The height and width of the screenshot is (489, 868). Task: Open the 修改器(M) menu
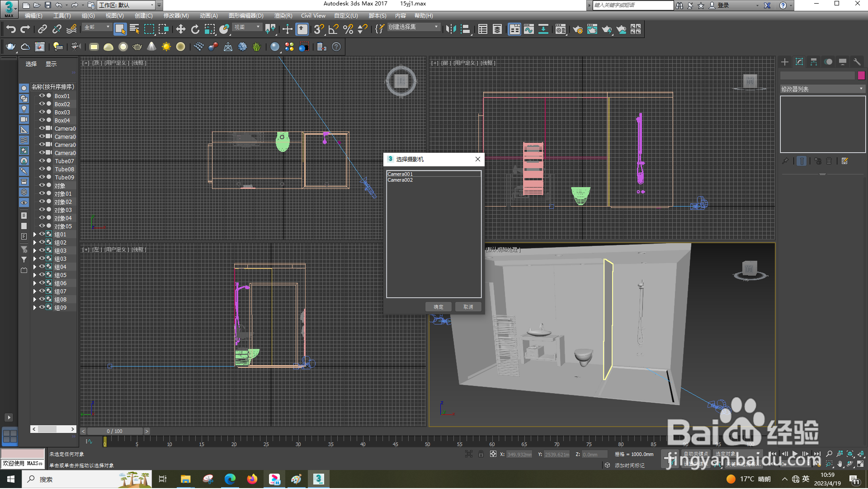pos(176,15)
